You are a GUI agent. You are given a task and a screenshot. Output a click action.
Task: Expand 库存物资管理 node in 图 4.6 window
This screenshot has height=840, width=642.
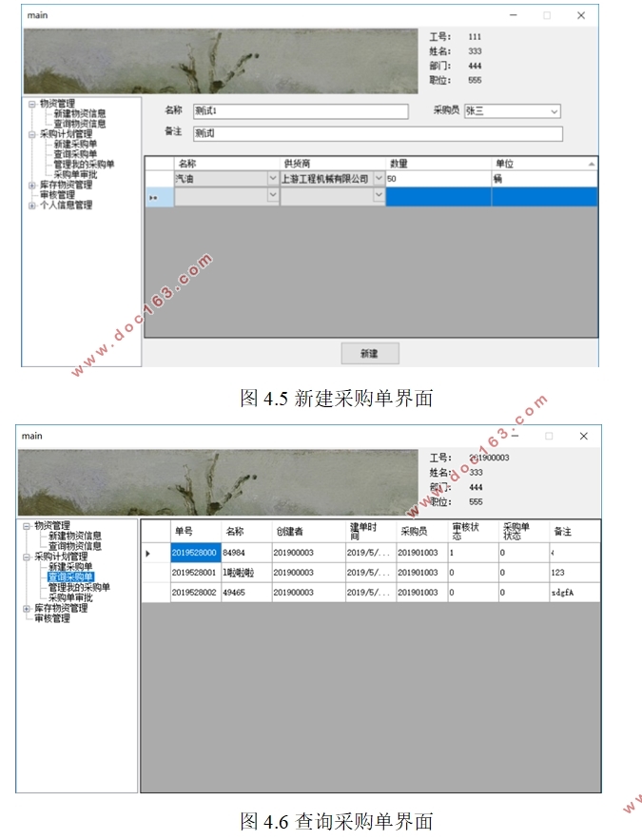click(27, 609)
